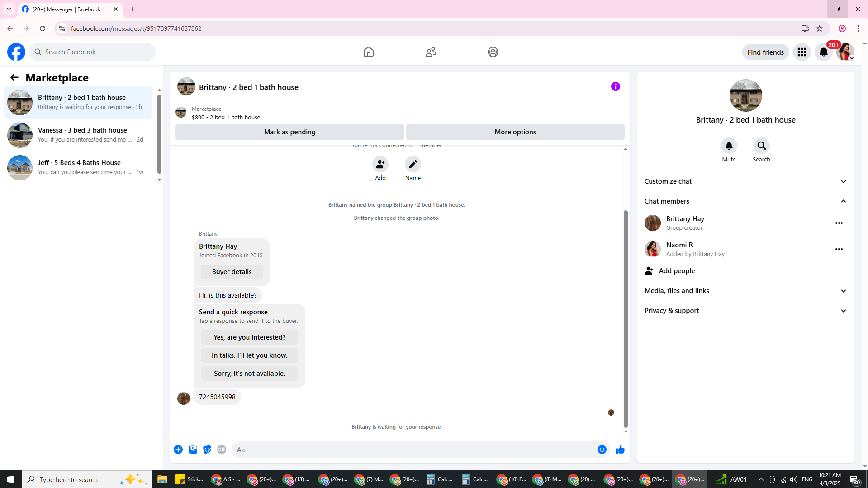868x488 pixels.
Task: Add a member to the group chat
Action: point(380,164)
